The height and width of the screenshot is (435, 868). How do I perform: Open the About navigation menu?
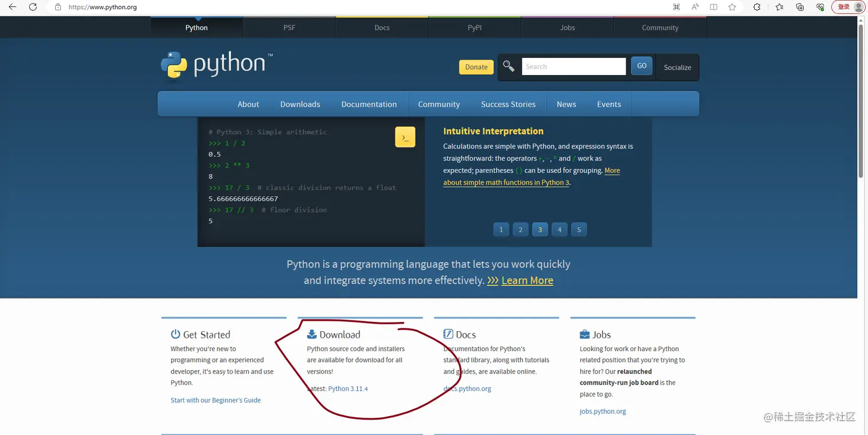(248, 104)
